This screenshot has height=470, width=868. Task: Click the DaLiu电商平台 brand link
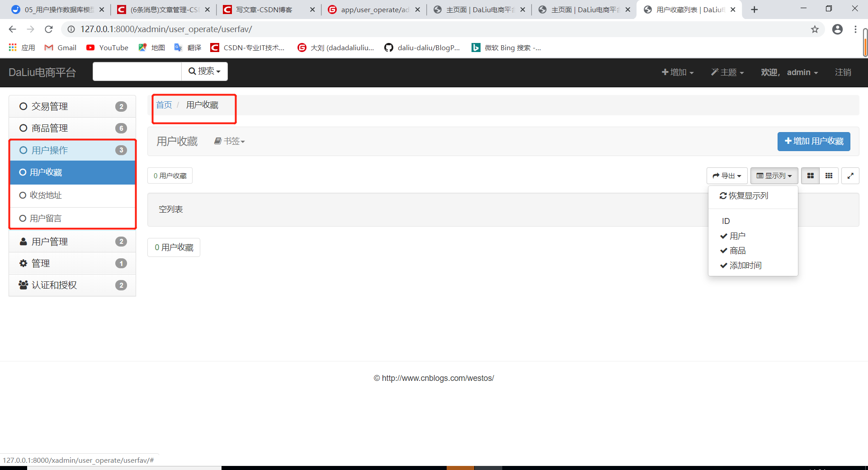(42, 72)
